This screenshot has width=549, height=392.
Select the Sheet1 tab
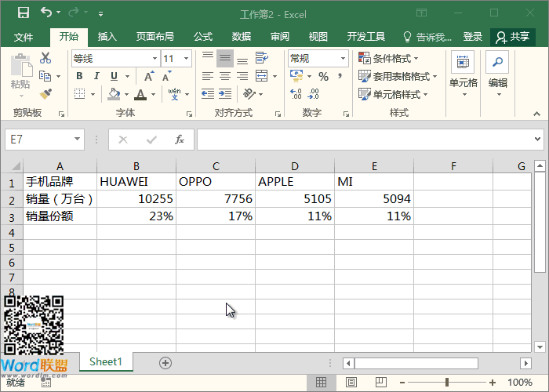[x=106, y=361]
